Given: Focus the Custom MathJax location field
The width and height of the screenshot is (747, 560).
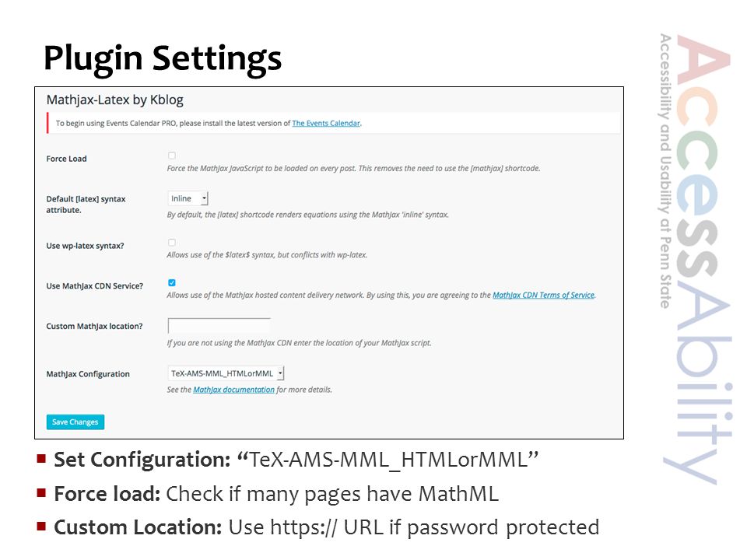Looking at the screenshot, I should click(x=219, y=326).
